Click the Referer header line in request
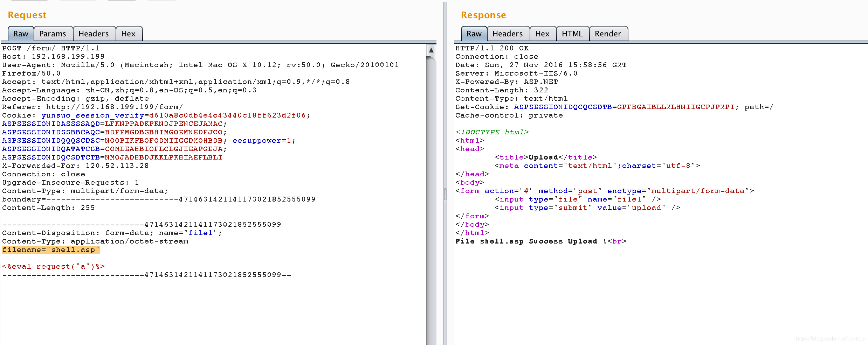Screen dimensions: 868x345 point(92,107)
